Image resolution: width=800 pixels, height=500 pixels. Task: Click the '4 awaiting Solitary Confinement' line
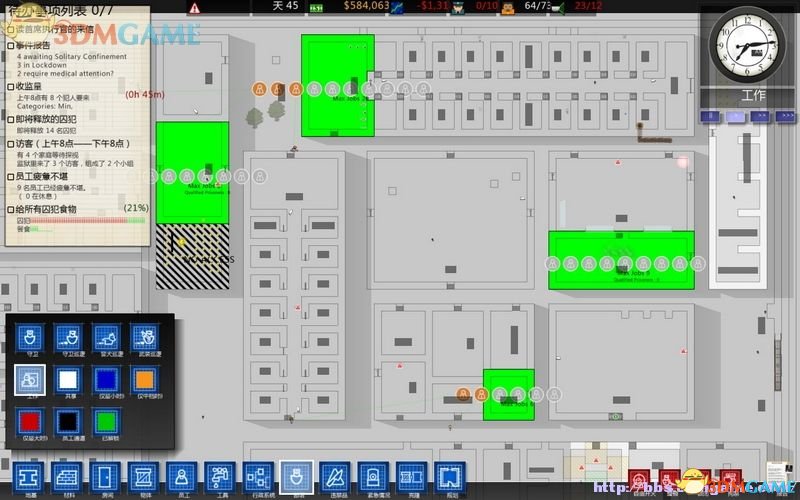(x=72, y=57)
